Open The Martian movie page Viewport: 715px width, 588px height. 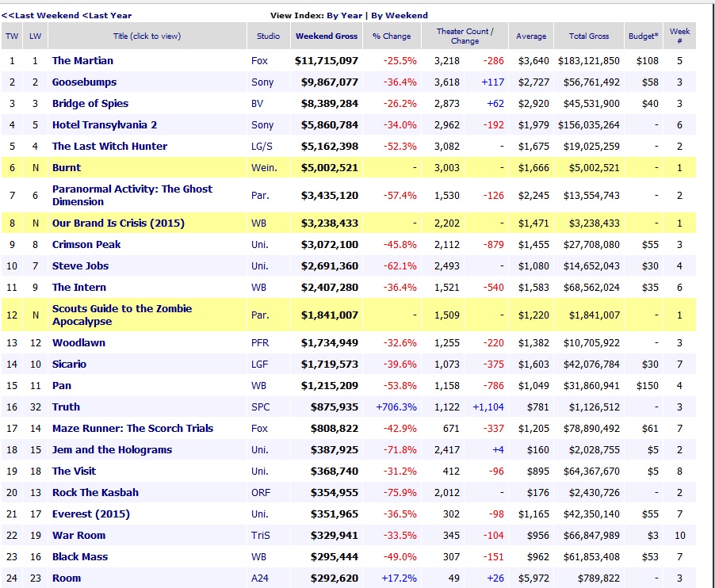(x=82, y=61)
